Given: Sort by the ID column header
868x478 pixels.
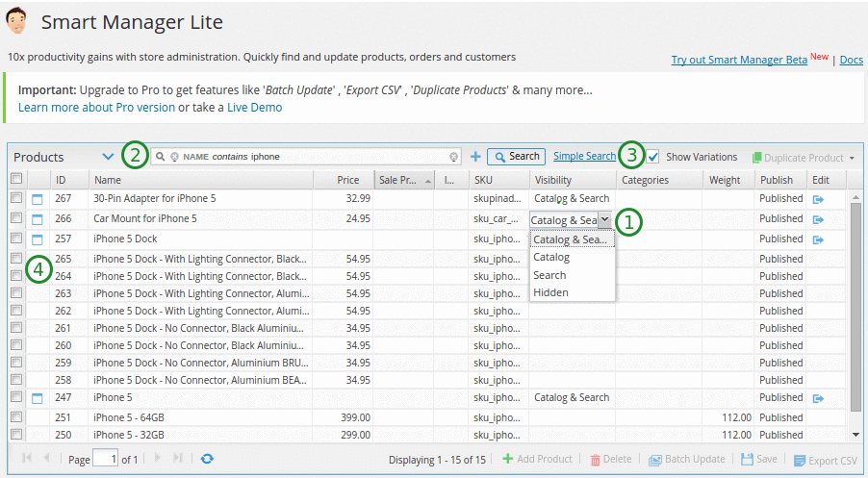Looking at the screenshot, I should coord(69,180).
